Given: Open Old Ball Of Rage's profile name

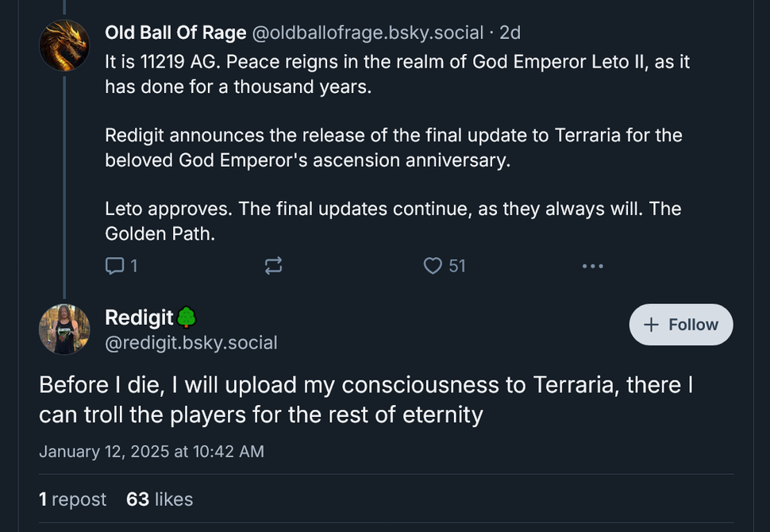Looking at the screenshot, I should [x=175, y=33].
